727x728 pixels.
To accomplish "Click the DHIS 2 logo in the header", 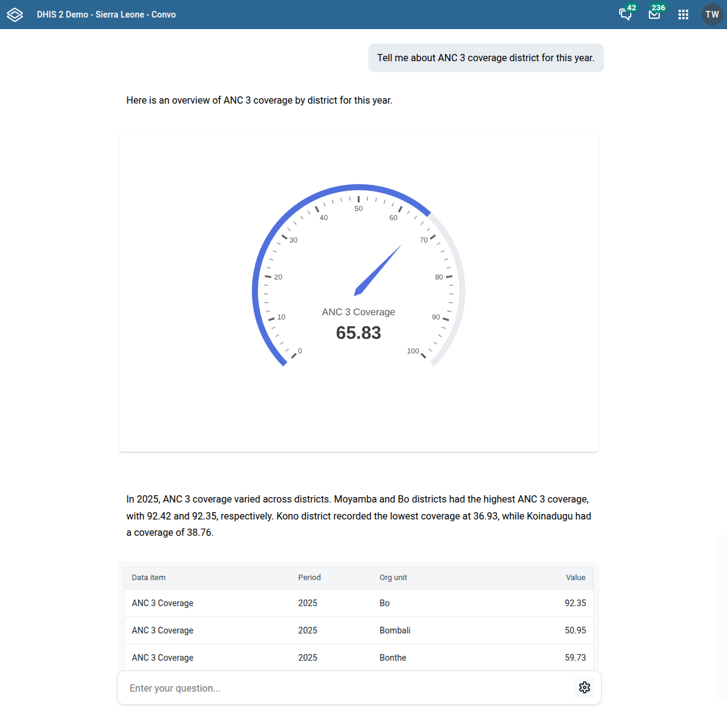I will point(15,15).
